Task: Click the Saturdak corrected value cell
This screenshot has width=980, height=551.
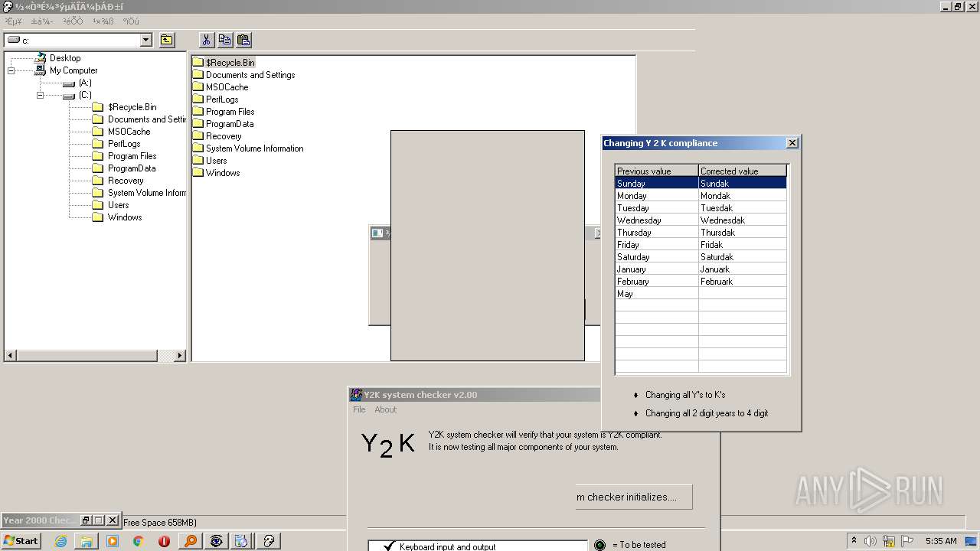Action: point(743,257)
